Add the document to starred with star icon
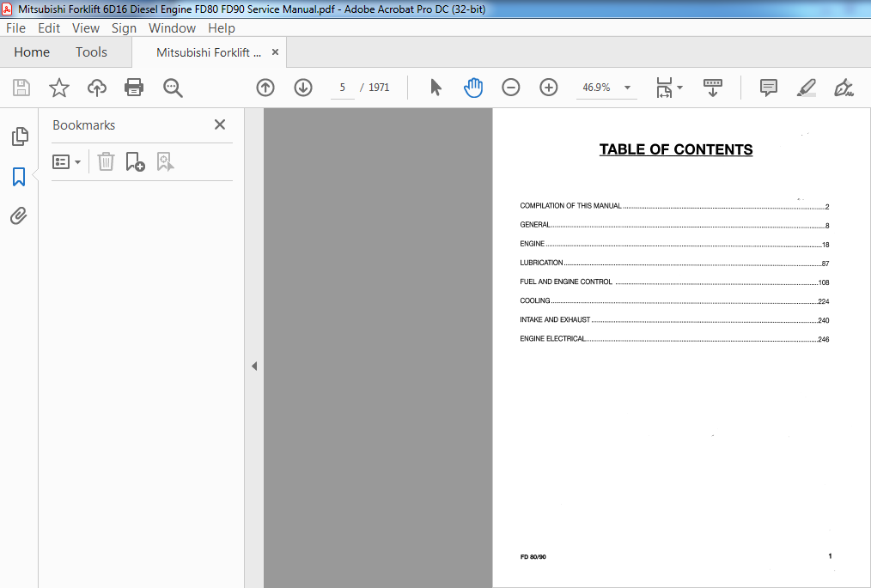 [x=59, y=88]
